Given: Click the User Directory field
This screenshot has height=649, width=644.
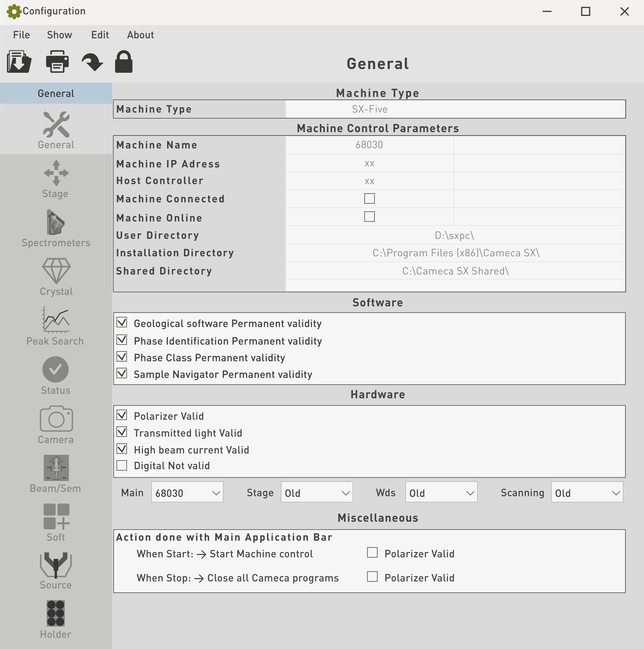Looking at the screenshot, I should pyautogui.click(x=454, y=236).
